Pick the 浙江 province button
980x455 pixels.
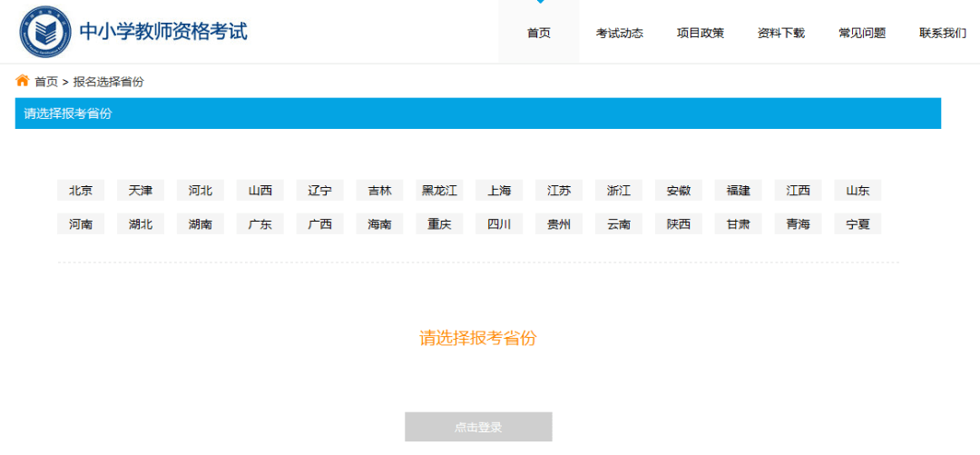click(619, 190)
